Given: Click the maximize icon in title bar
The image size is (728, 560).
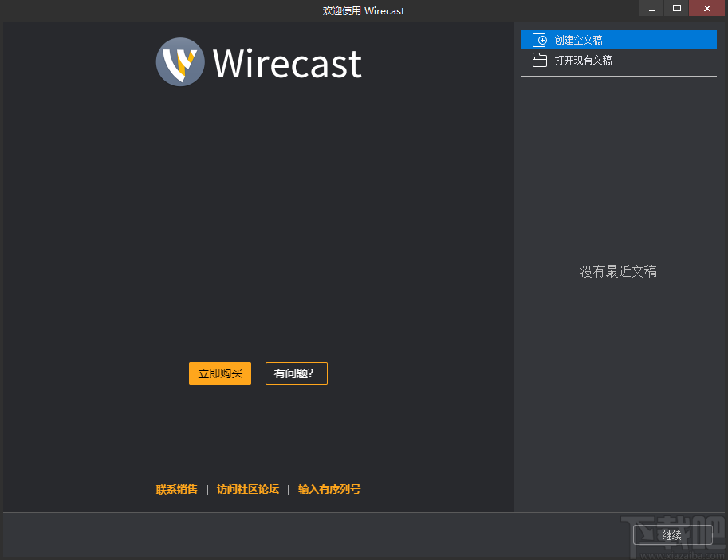Looking at the screenshot, I should (679, 8).
